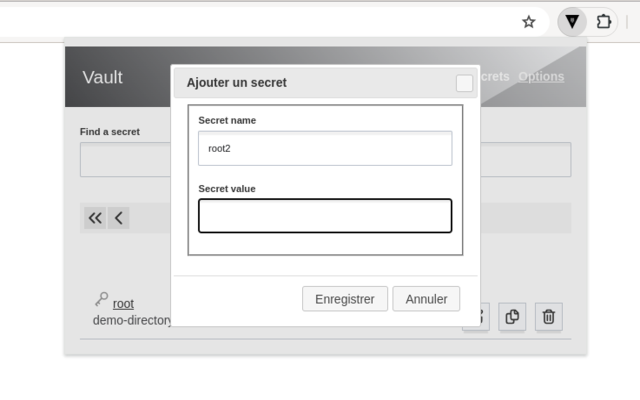Switch to the partially hidden Secrets tab
This screenshot has height=400, width=640.
point(495,76)
